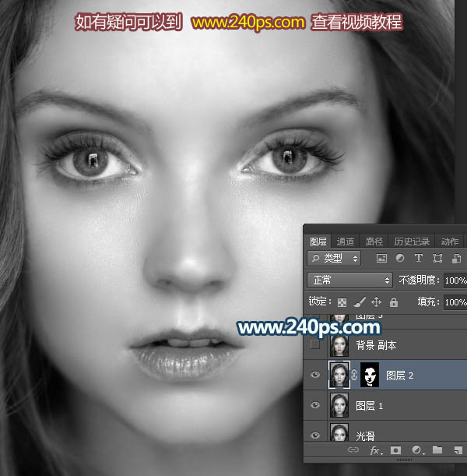
Task: Switch to the 通道 tab
Action: pyautogui.click(x=345, y=242)
